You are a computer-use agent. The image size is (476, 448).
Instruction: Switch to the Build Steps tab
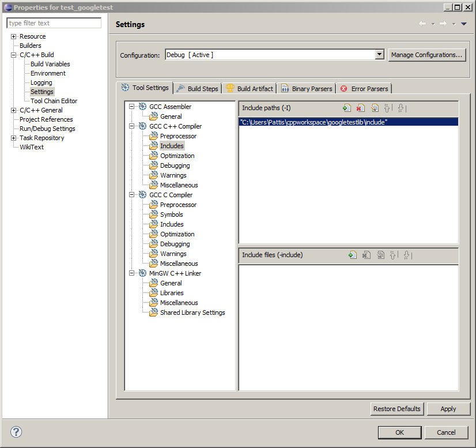pyautogui.click(x=197, y=89)
